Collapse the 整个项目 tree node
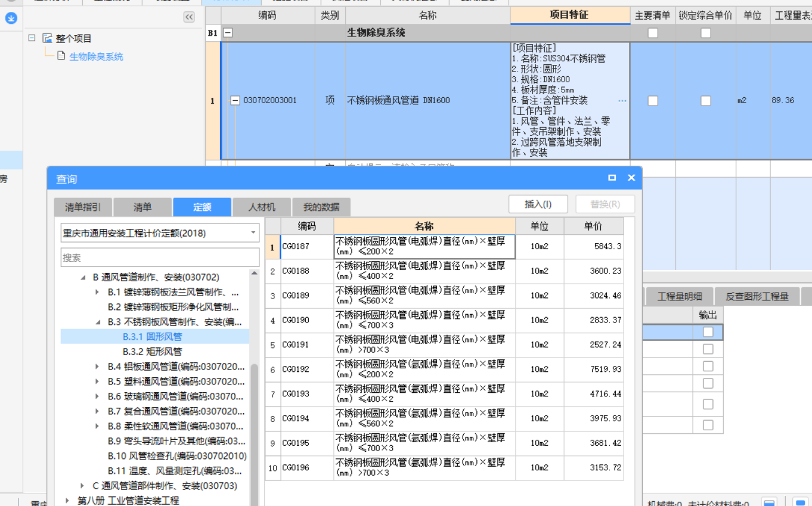This screenshot has height=506, width=812. click(32, 38)
